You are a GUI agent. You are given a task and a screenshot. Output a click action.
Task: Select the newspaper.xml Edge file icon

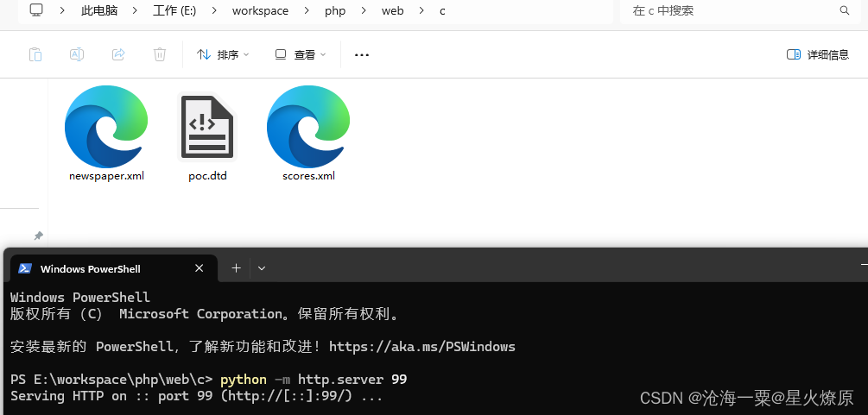[106, 128]
